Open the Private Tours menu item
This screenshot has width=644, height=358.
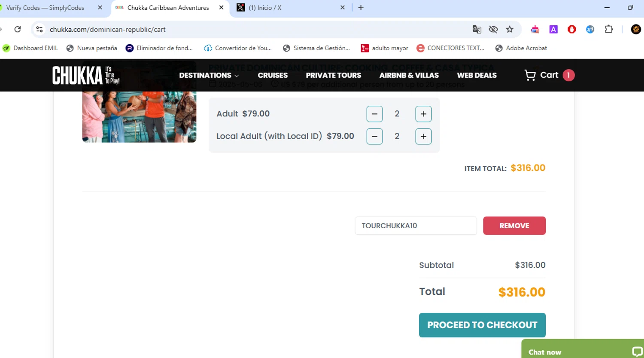tap(334, 75)
